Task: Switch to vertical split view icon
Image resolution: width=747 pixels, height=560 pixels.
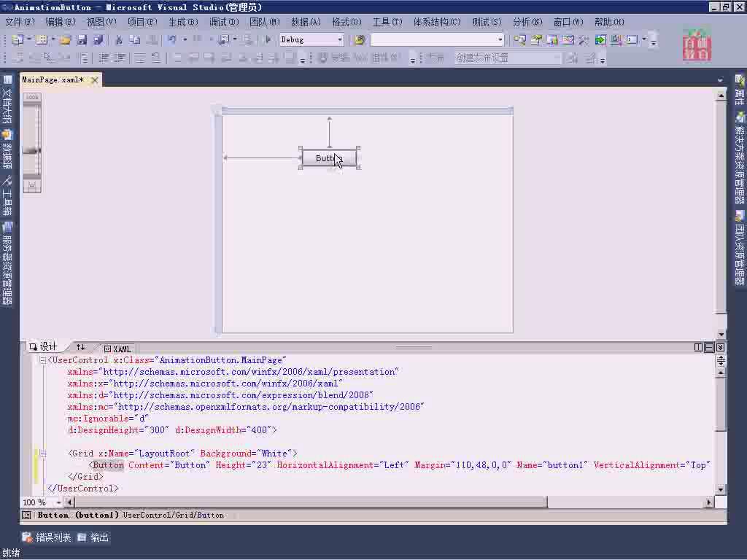Action: [698, 348]
